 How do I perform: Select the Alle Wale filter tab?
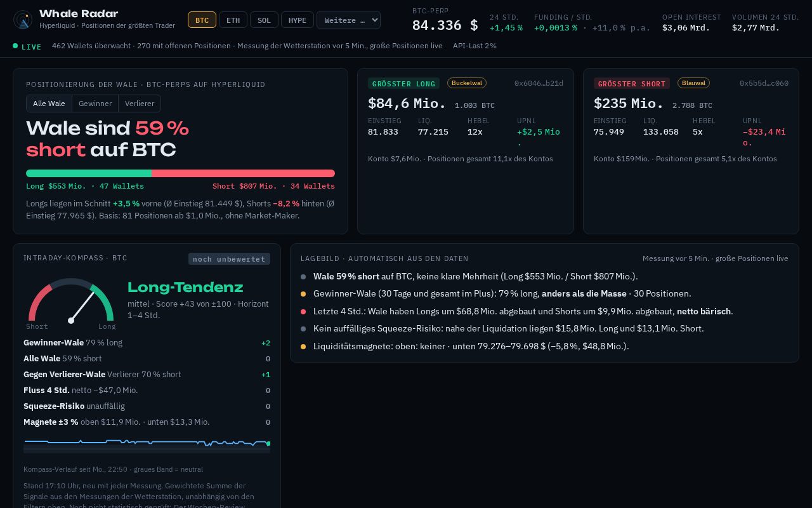(49, 104)
